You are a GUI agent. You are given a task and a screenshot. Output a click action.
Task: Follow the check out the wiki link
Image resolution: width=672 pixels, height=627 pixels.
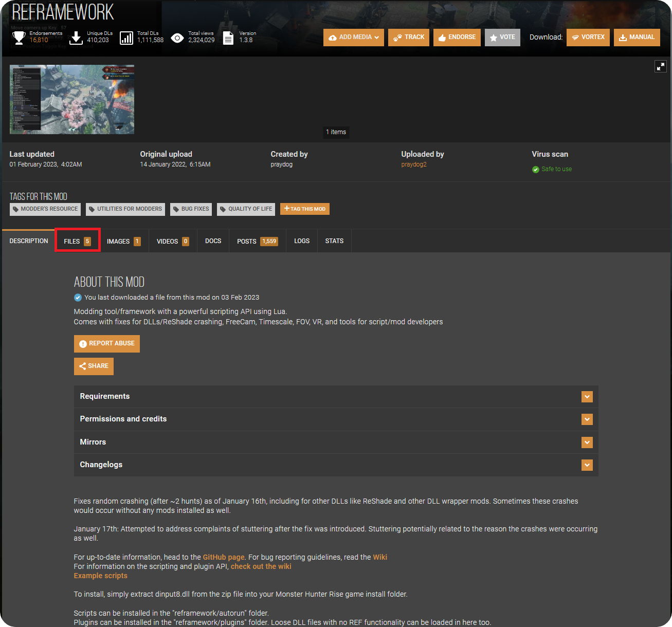[x=261, y=566]
